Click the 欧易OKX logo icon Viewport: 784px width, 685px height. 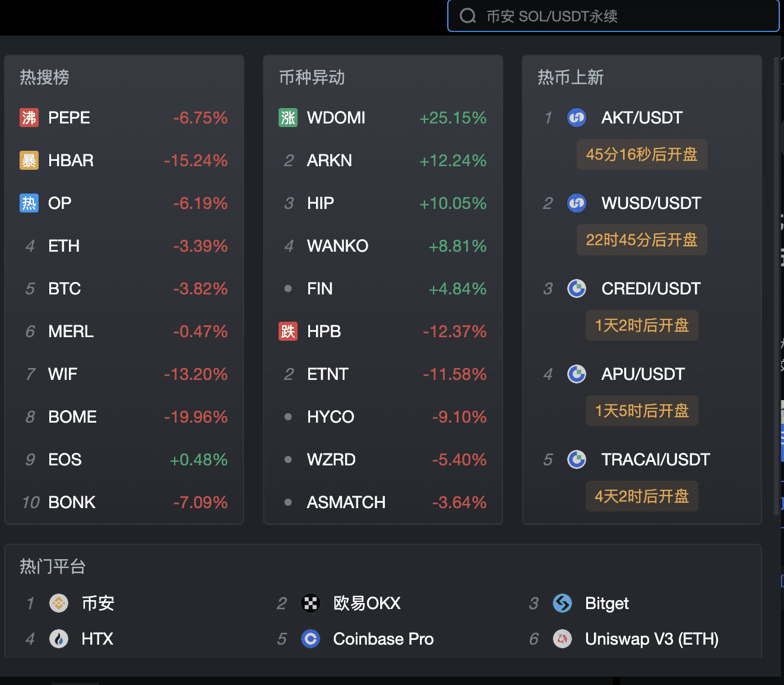(311, 603)
